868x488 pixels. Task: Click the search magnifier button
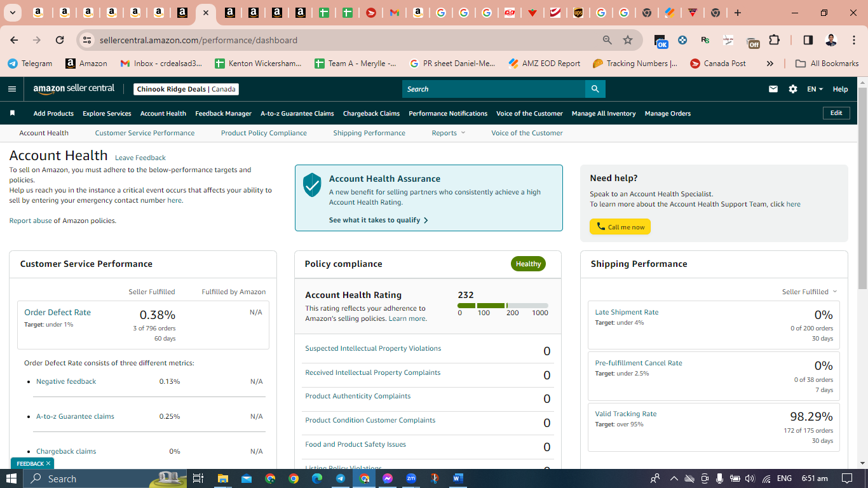coord(595,89)
